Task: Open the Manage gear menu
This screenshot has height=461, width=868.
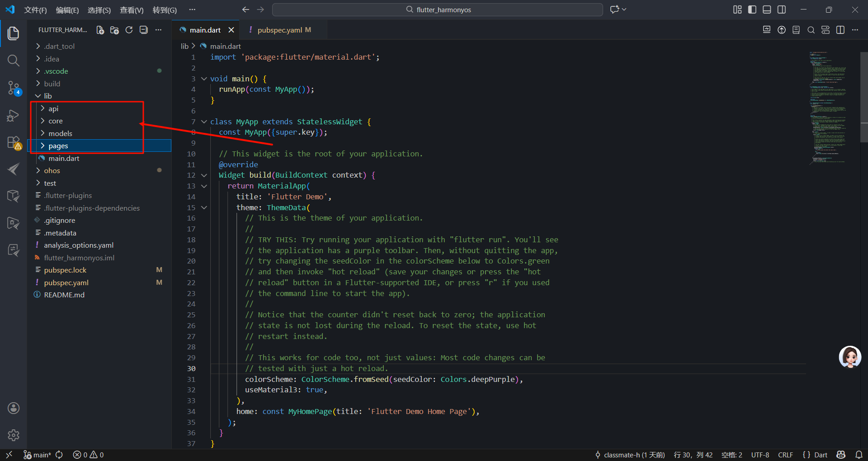Action: coord(14,435)
